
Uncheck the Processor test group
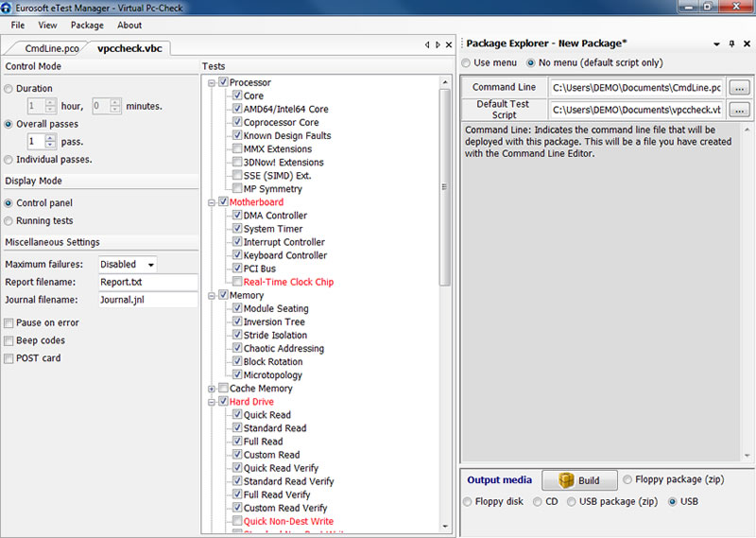pos(223,81)
